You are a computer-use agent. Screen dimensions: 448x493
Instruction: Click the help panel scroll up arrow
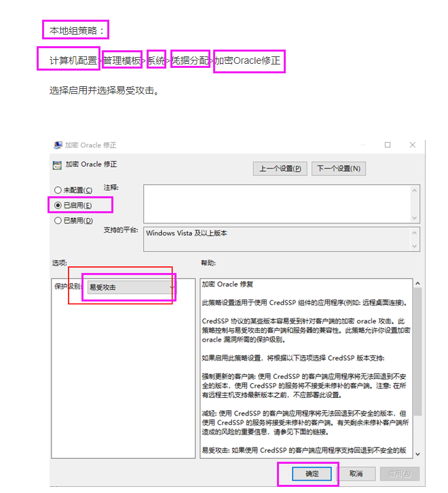pyautogui.click(x=418, y=283)
